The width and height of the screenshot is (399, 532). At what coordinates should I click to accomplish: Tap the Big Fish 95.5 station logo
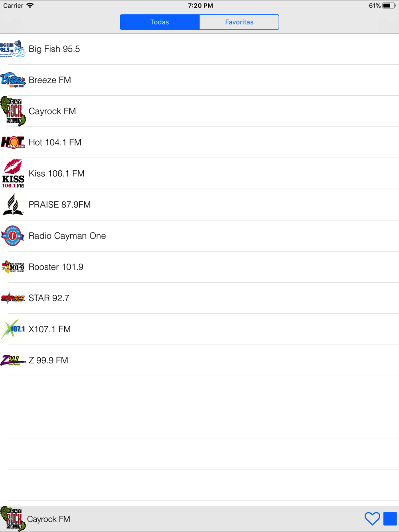(13, 49)
